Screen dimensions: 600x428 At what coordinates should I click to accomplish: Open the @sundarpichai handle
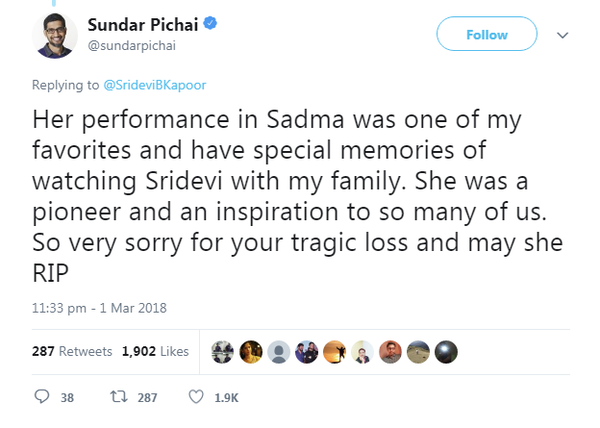coord(132,46)
